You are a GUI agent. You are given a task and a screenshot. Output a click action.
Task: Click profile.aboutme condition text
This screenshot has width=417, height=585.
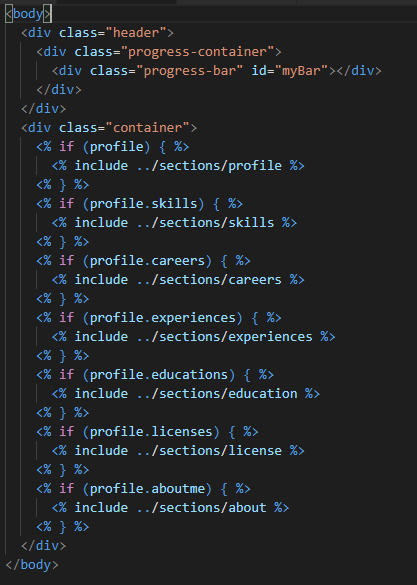coord(147,489)
